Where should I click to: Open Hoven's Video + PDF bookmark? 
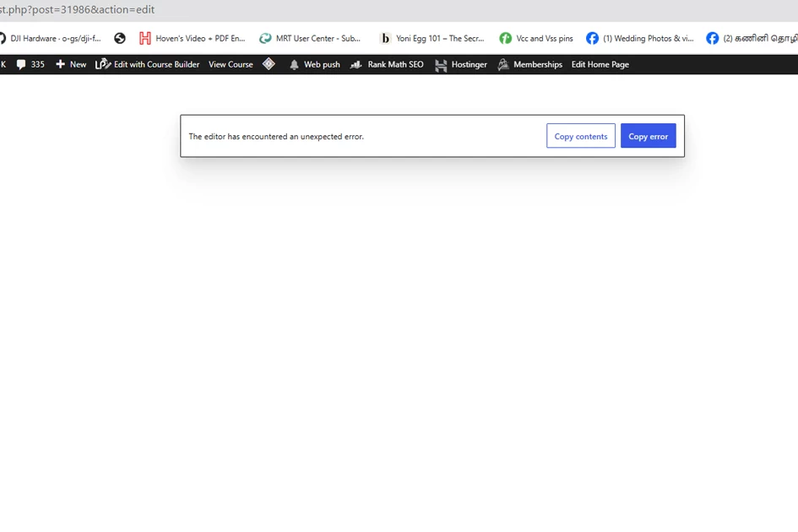[193, 38]
